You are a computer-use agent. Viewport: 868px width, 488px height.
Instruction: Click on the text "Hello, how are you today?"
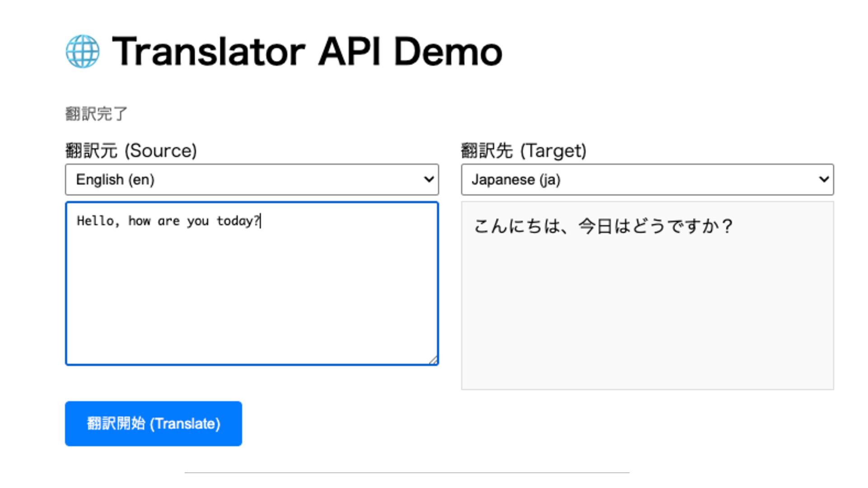click(x=168, y=221)
